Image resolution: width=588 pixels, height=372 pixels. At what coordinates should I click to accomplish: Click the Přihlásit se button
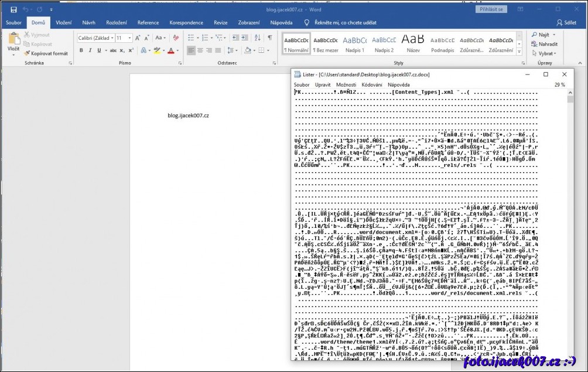tap(491, 9)
